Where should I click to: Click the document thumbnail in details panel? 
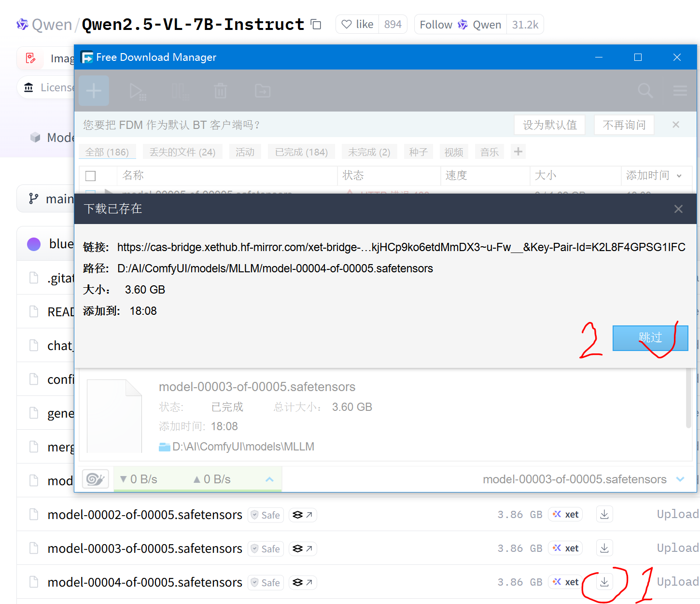tap(114, 416)
